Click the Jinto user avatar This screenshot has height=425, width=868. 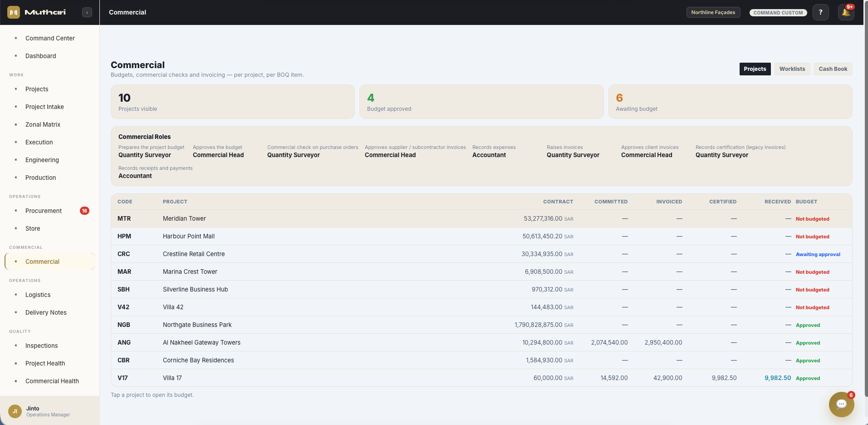[15, 411]
